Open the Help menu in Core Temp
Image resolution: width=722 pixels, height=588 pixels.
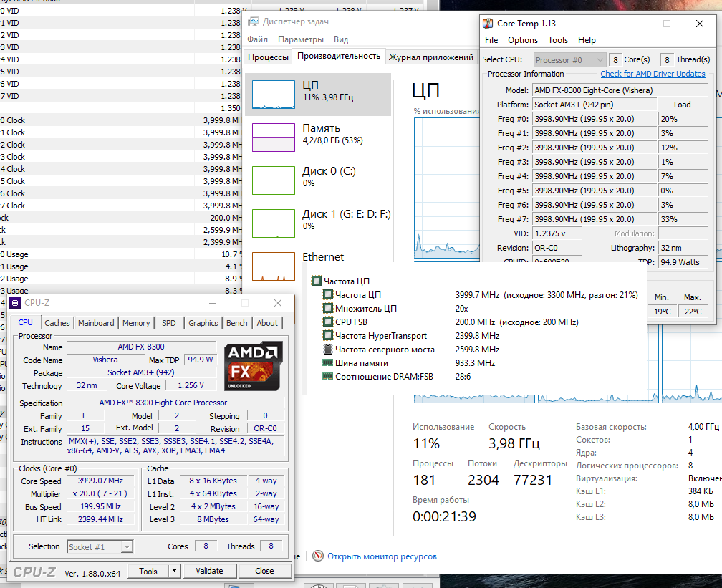pyautogui.click(x=587, y=40)
